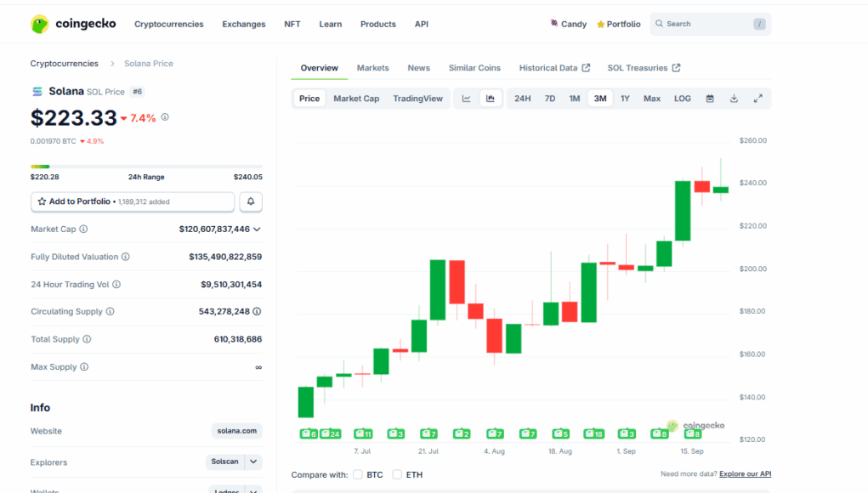The image size is (868, 493).
Task: Select the Market Cap chart toggle
Action: click(356, 99)
